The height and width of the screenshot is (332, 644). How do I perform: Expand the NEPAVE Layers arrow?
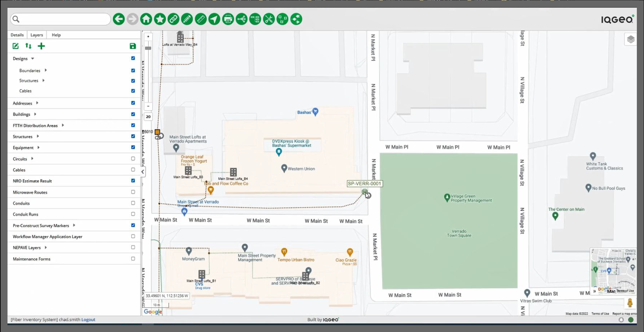coord(46,247)
